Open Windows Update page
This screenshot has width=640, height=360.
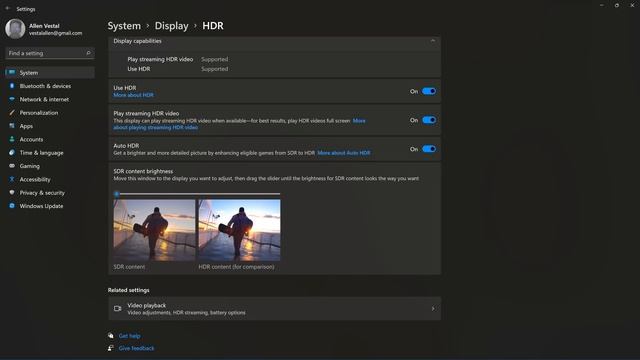tap(50, 206)
